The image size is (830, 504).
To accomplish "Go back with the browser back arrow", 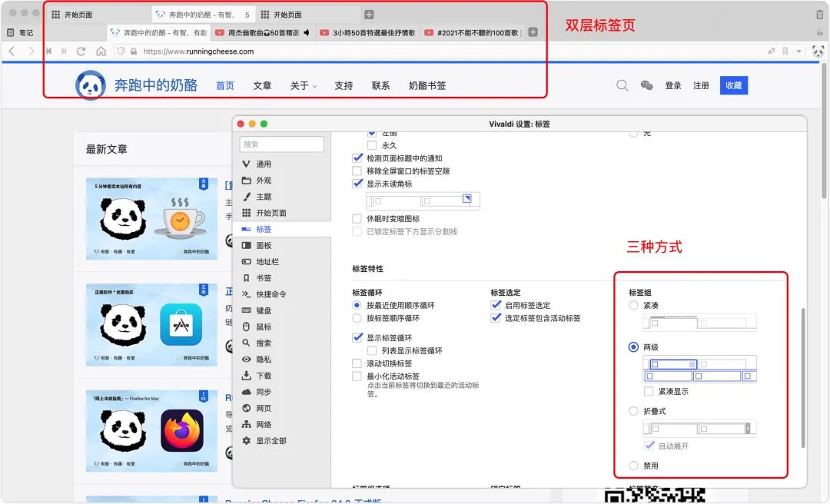I will point(12,51).
